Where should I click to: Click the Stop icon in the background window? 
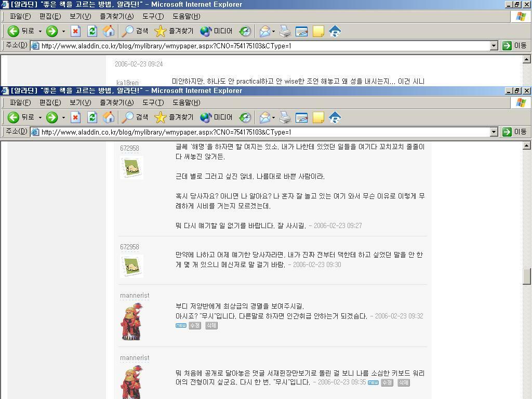point(75,31)
